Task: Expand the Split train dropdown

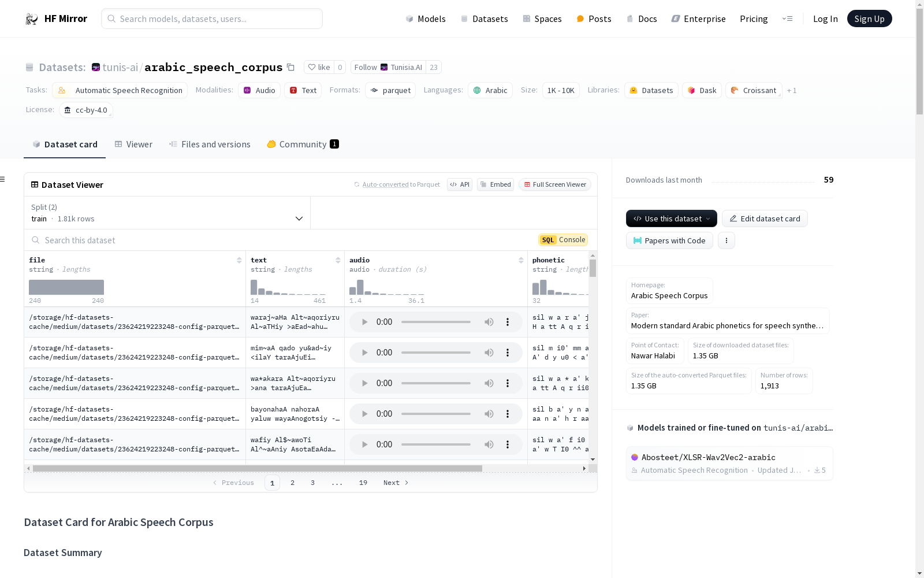Action: point(167,213)
